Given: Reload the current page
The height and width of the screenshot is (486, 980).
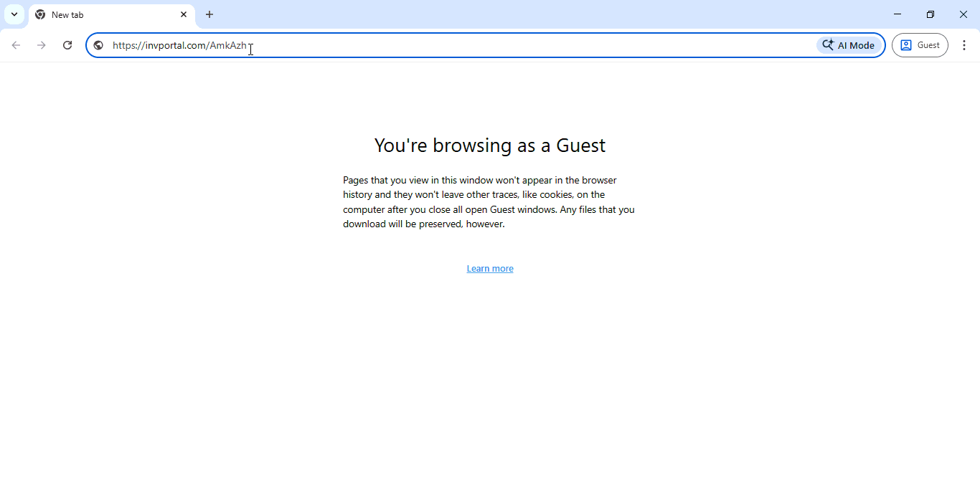Looking at the screenshot, I should click(x=67, y=45).
